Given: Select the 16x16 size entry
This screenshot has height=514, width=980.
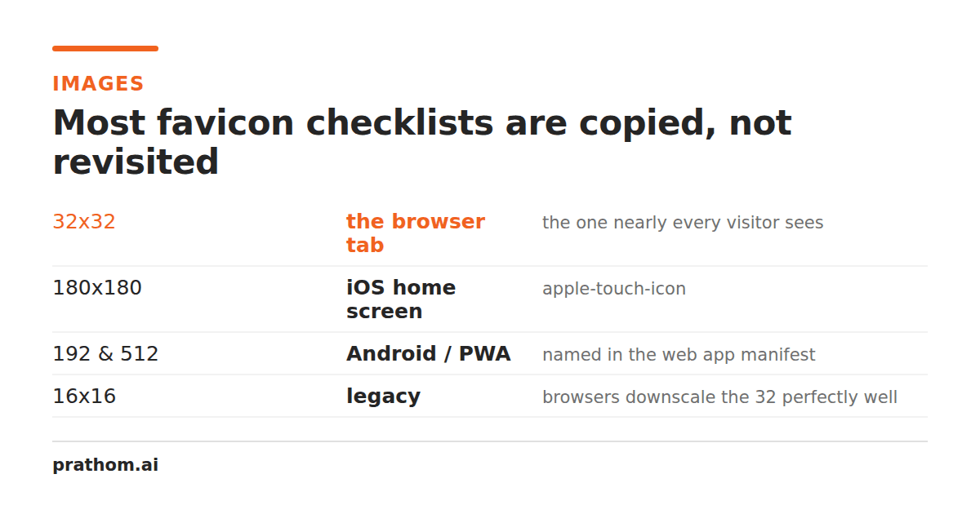Looking at the screenshot, I should (x=84, y=397).
